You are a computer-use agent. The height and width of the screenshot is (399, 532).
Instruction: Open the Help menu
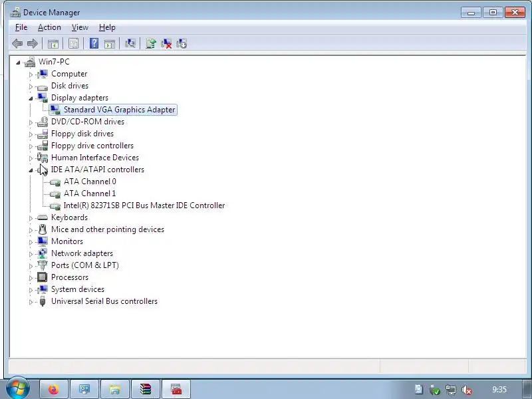click(107, 27)
